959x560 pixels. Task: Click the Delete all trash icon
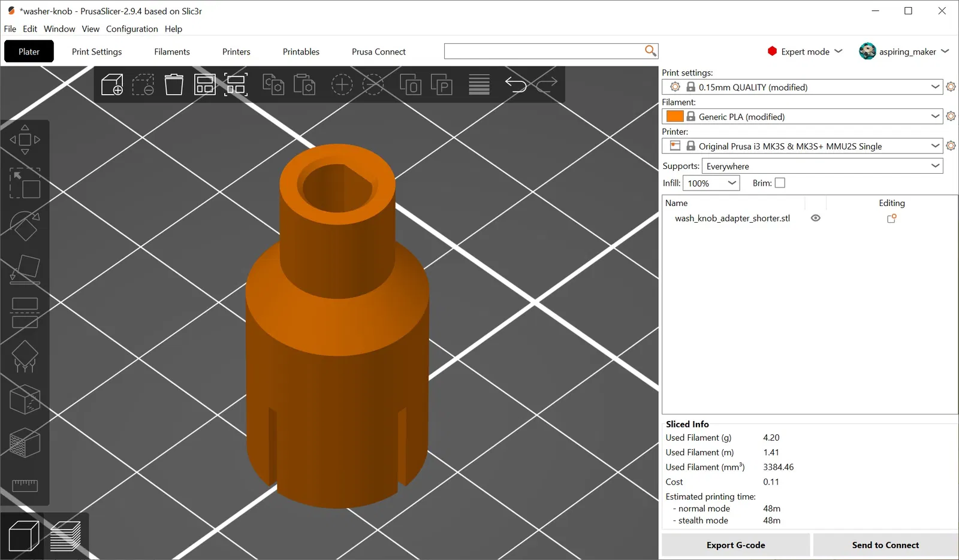[174, 84]
